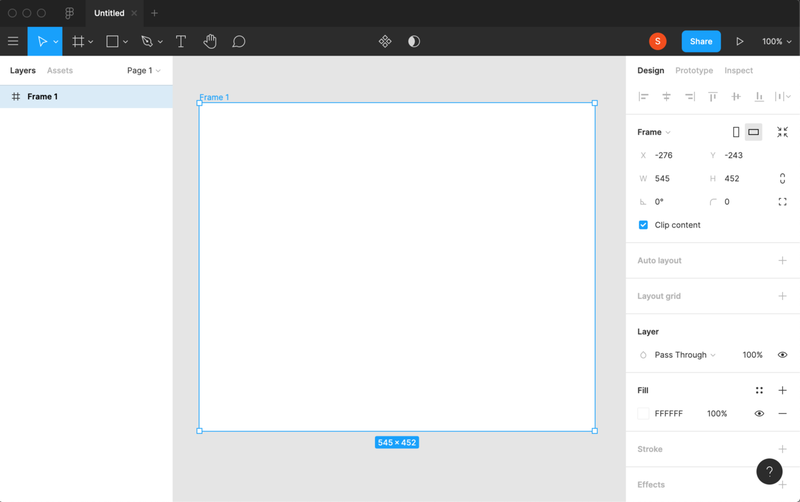The image size is (800, 502).
Task: Toggle constrain proportions link icon
Action: click(782, 179)
